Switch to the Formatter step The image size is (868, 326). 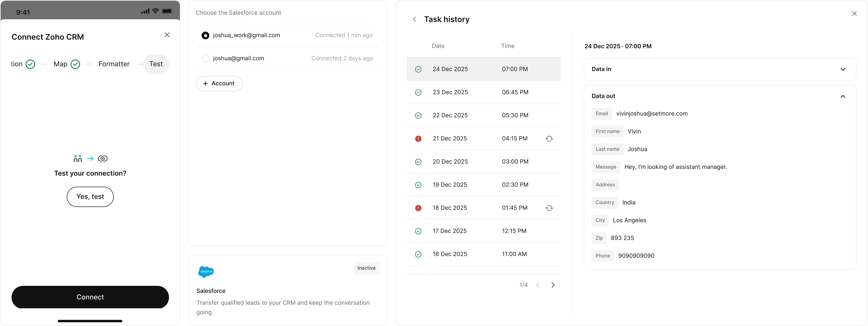(x=114, y=64)
